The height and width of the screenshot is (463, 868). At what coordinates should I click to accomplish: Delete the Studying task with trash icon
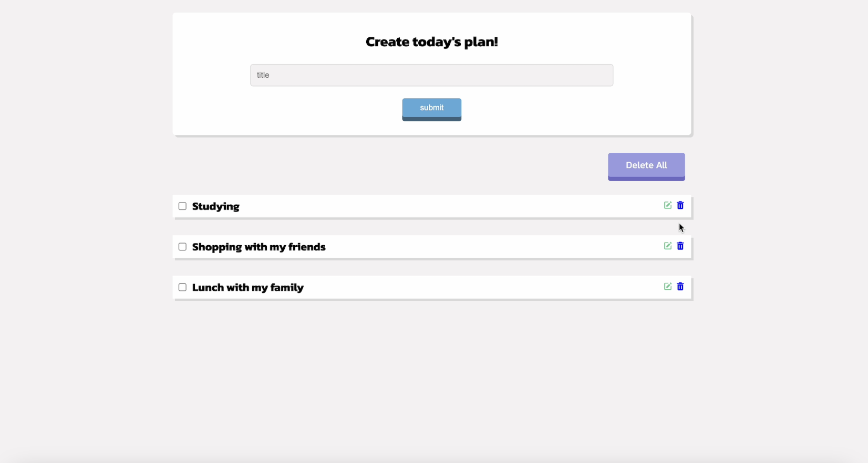click(x=680, y=205)
